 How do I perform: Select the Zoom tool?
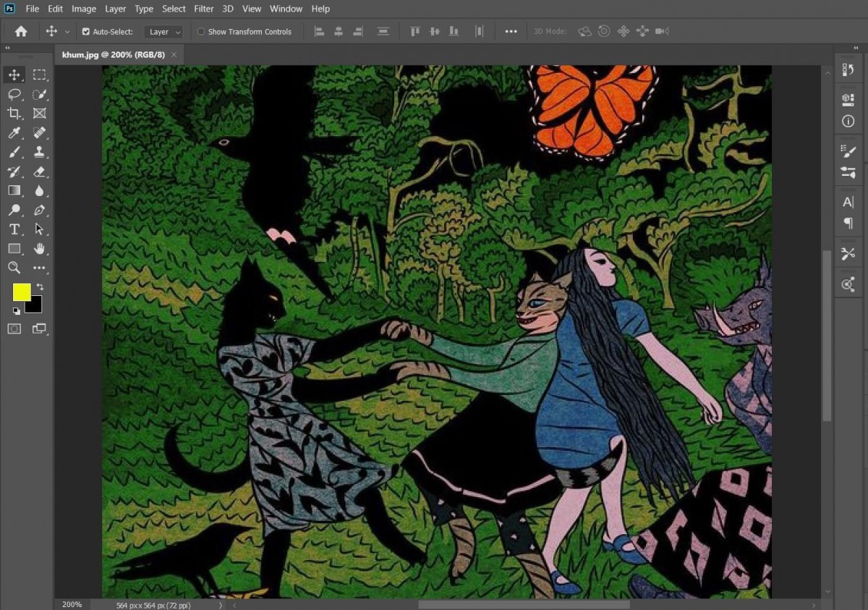(14, 268)
